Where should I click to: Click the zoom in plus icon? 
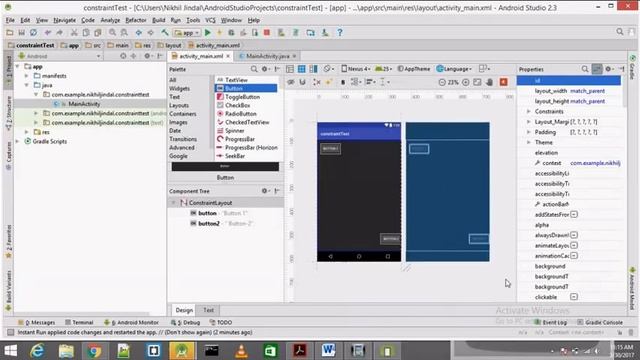coord(466,82)
